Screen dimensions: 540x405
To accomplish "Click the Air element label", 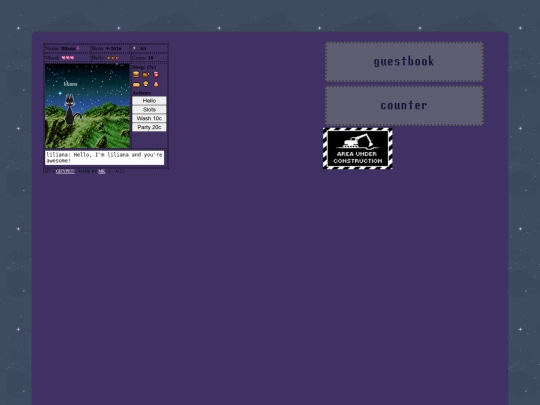I will 143,49.
